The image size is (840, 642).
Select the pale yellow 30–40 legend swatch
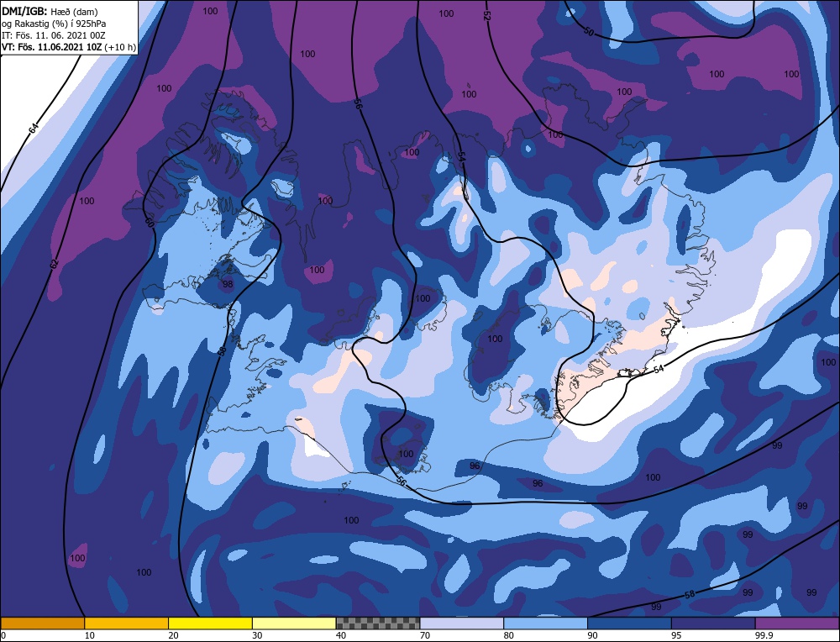pos(294,624)
